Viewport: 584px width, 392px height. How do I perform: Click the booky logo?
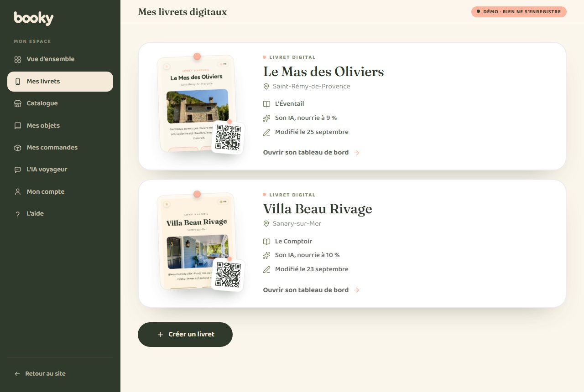[34, 18]
